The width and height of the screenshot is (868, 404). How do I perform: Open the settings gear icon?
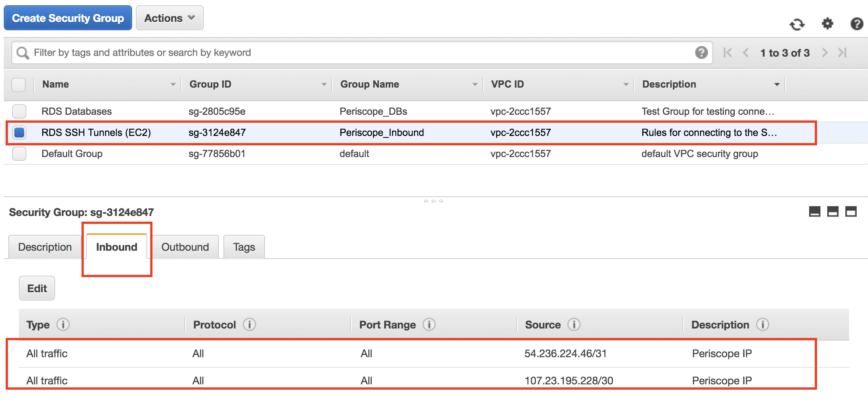[x=827, y=24]
